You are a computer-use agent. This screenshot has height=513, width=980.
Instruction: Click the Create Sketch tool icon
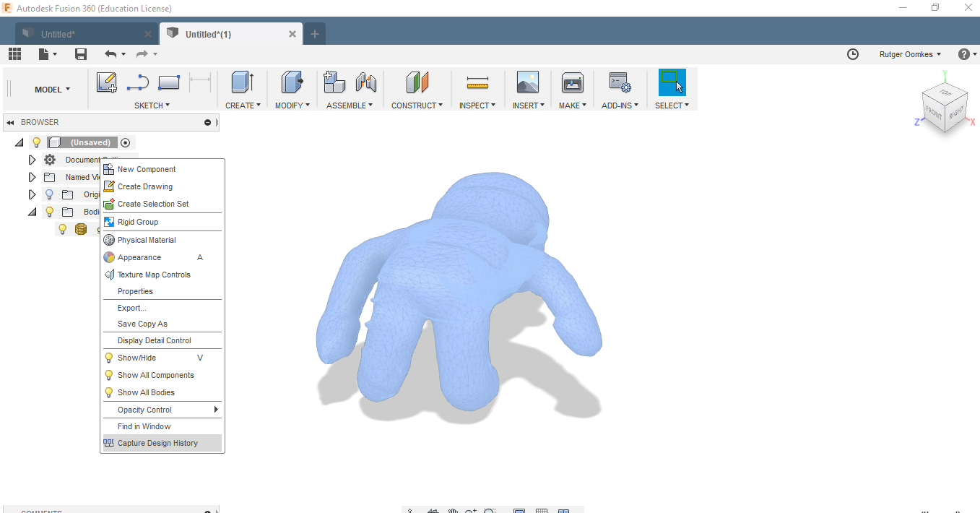pyautogui.click(x=107, y=82)
